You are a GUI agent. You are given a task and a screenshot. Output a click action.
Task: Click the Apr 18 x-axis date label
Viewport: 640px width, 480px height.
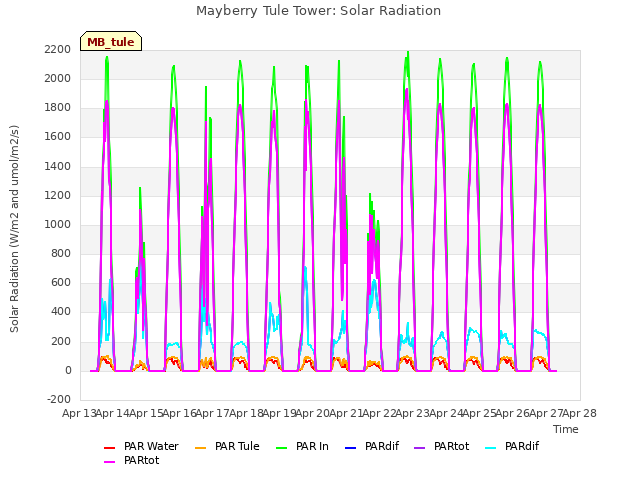pos(246,413)
